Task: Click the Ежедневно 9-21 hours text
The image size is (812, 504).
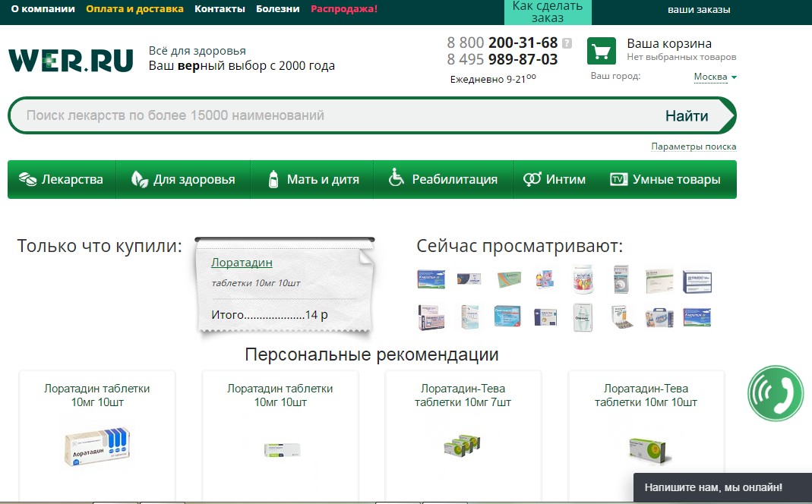Action: point(493,79)
